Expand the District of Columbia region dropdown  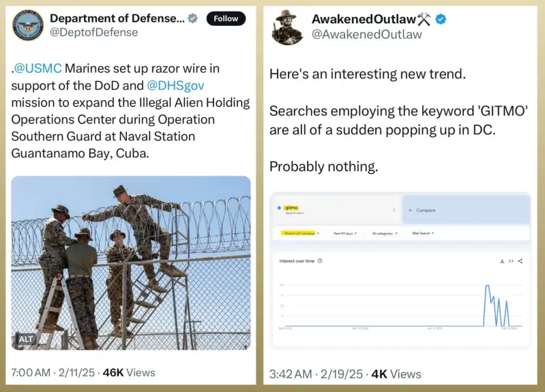point(300,233)
